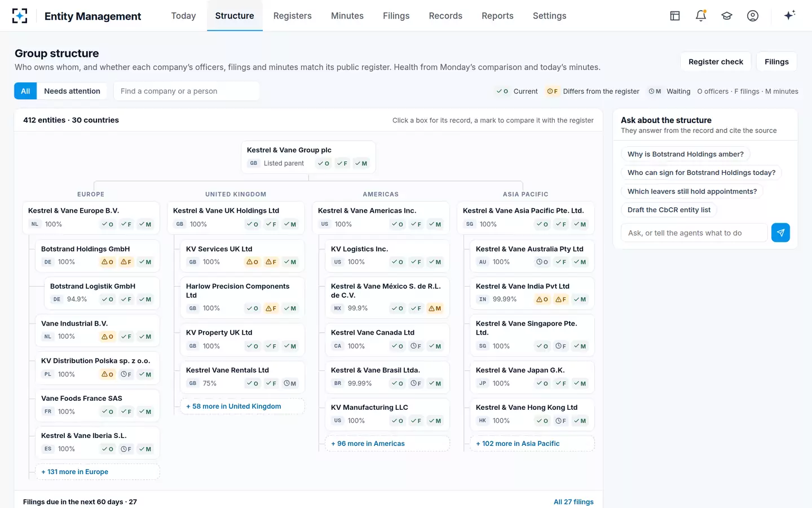The height and width of the screenshot is (508, 812).
Task: Select the All filter toggle
Action: (25, 91)
